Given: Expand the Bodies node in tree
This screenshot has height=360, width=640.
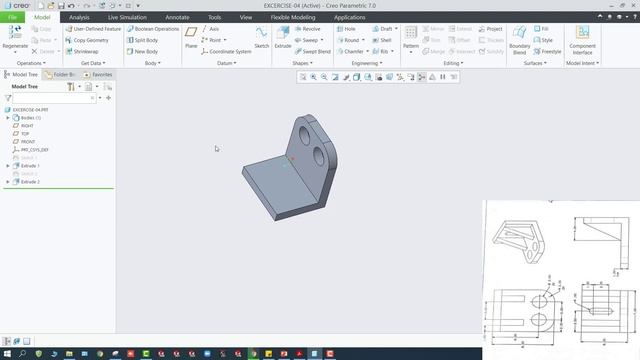Looking at the screenshot, I should tap(8, 118).
